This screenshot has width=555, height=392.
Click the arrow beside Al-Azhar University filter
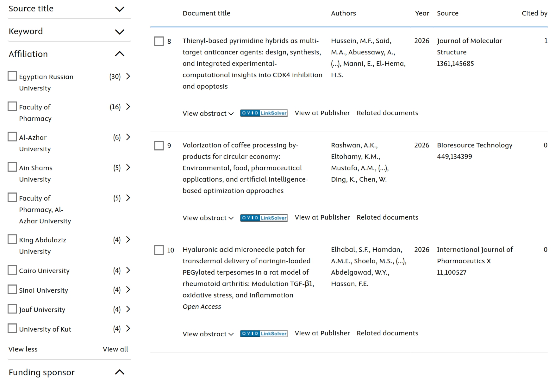(x=128, y=137)
